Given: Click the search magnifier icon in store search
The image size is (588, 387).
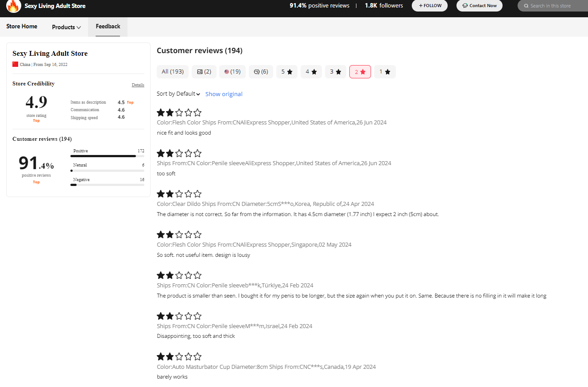Looking at the screenshot, I should [x=526, y=6].
